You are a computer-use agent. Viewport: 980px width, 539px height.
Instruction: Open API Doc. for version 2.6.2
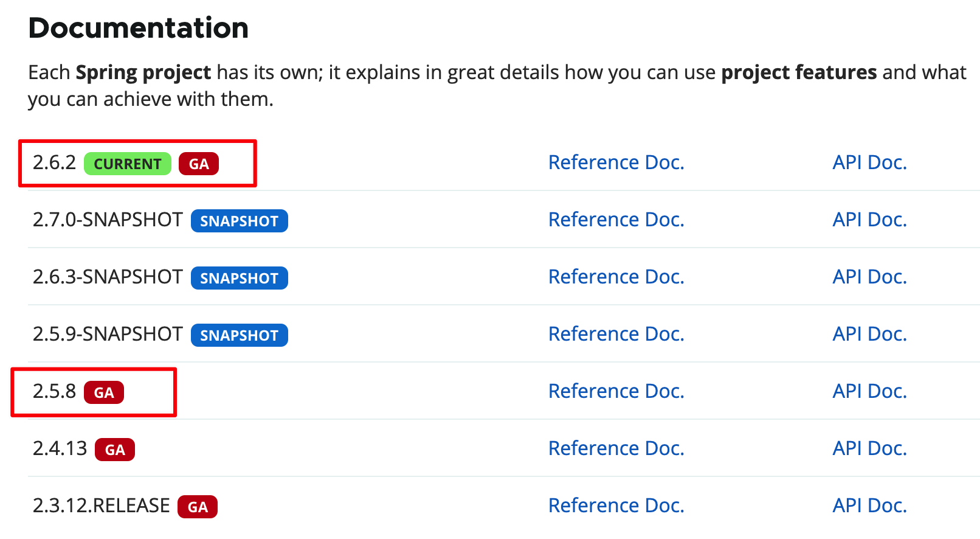[x=869, y=162]
